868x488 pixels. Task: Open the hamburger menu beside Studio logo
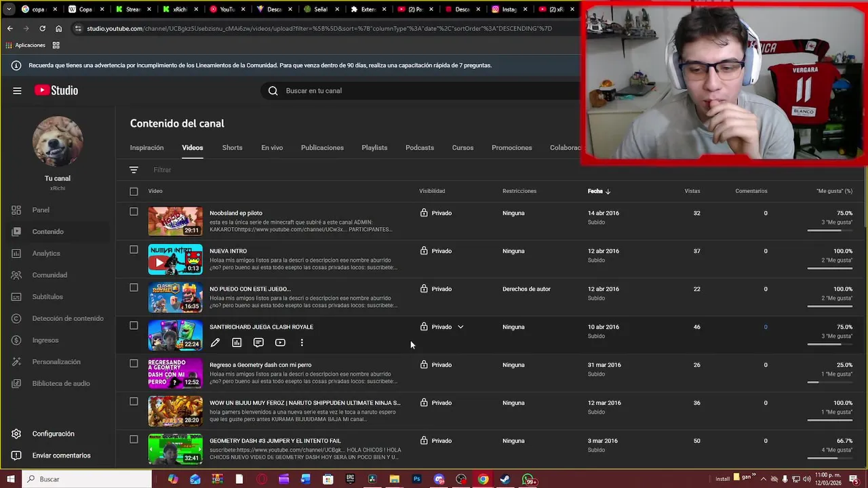[17, 90]
